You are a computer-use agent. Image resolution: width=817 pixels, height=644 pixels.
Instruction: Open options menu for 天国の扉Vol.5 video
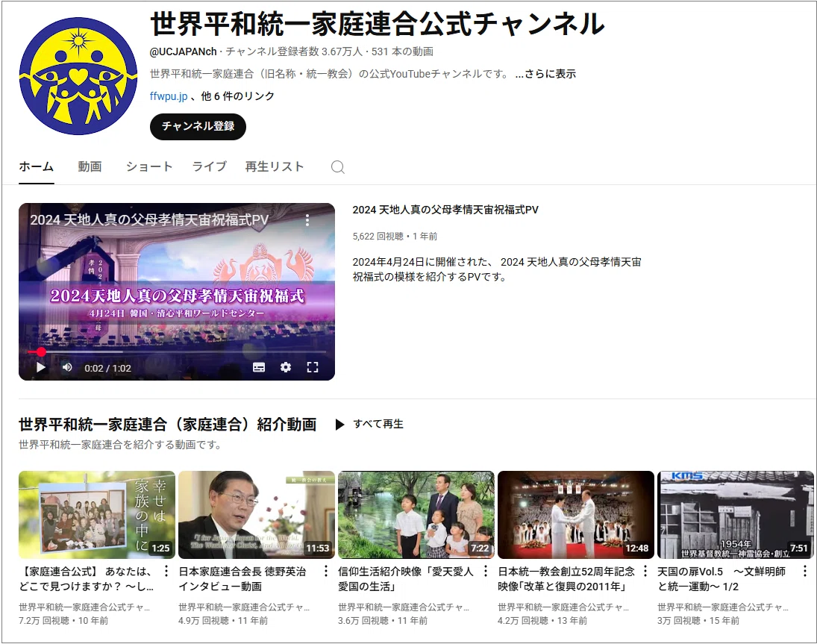[x=805, y=572]
